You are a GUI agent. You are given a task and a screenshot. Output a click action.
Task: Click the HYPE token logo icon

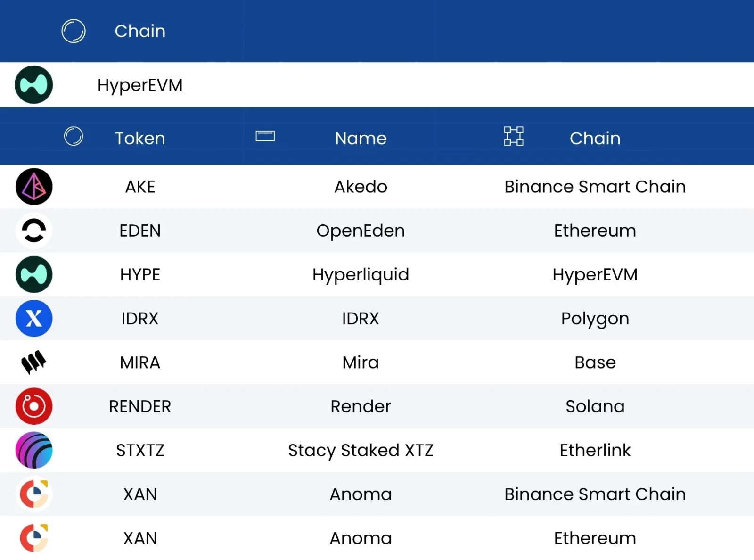click(34, 274)
